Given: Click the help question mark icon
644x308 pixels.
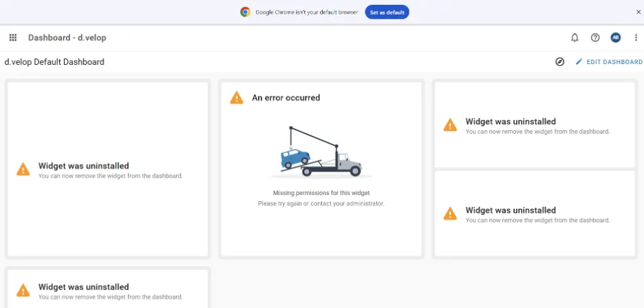Looking at the screenshot, I should tap(595, 37).
